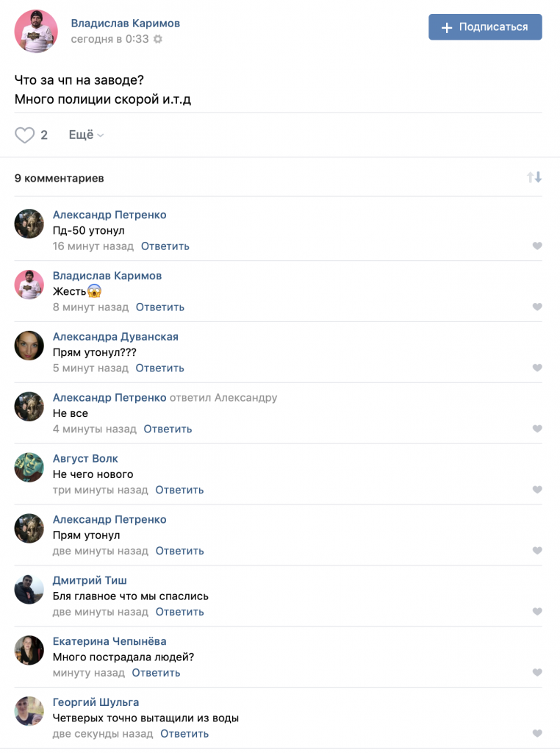The width and height of the screenshot is (560, 753).
Task: Open Владислав Каримов's profile from the post header
Action: [x=125, y=23]
